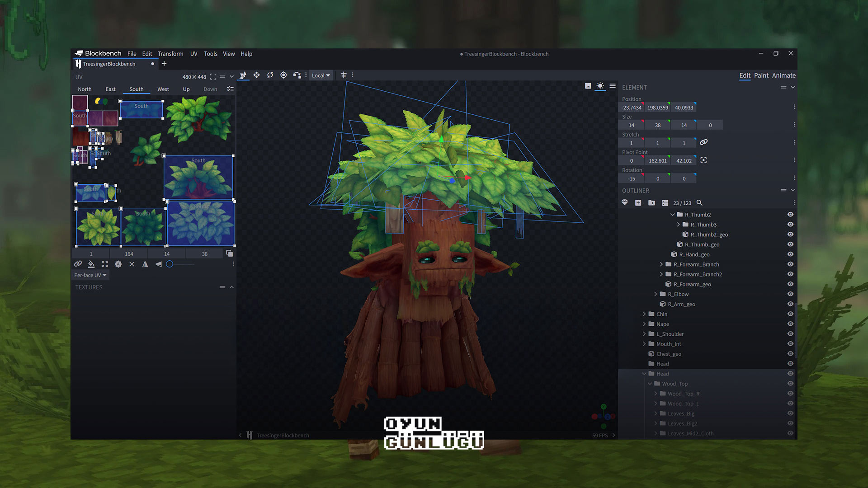The image size is (868, 488).
Task: Select the Rotate tool in the toolbar
Action: (270, 75)
